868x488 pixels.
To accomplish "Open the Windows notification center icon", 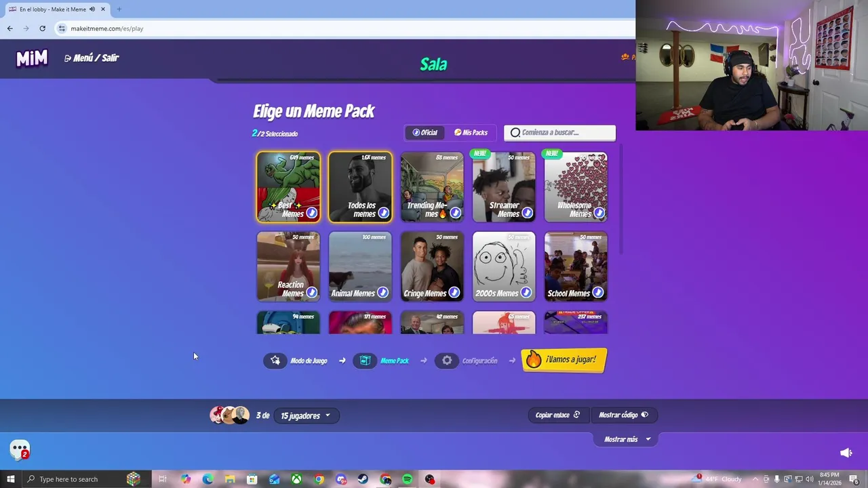I will pos(854,479).
